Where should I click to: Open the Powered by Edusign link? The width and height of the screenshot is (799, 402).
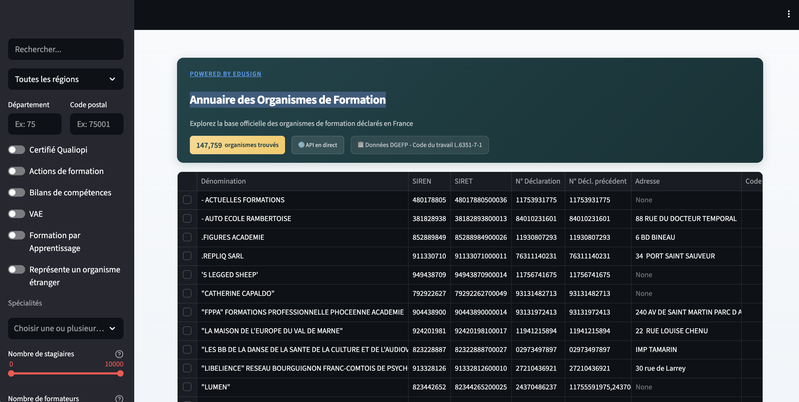pyautogui.click(x=225, y=74)
